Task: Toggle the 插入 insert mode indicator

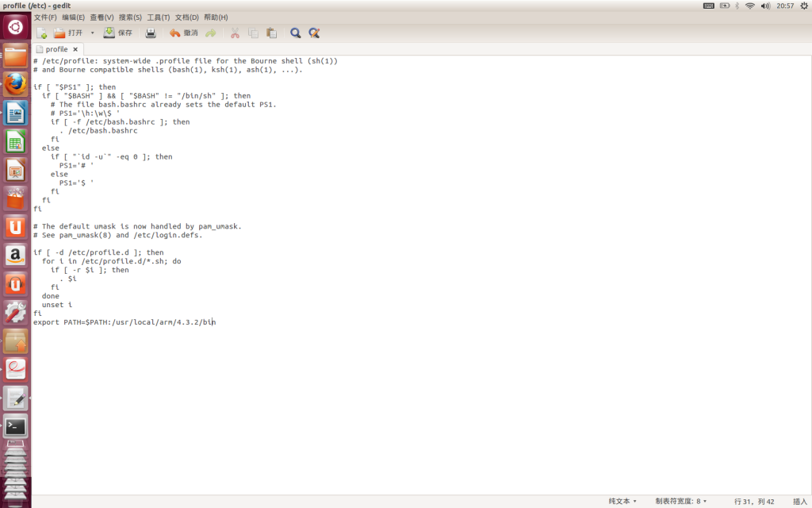Action: 800,502
